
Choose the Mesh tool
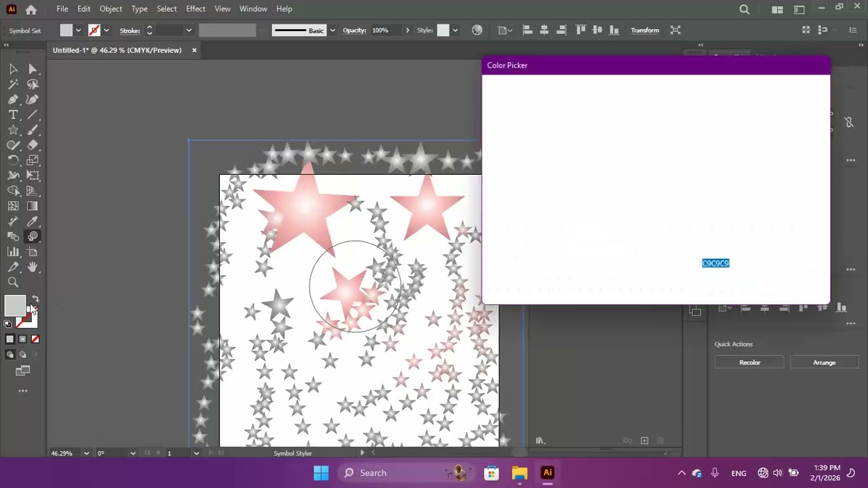[13, 206]
